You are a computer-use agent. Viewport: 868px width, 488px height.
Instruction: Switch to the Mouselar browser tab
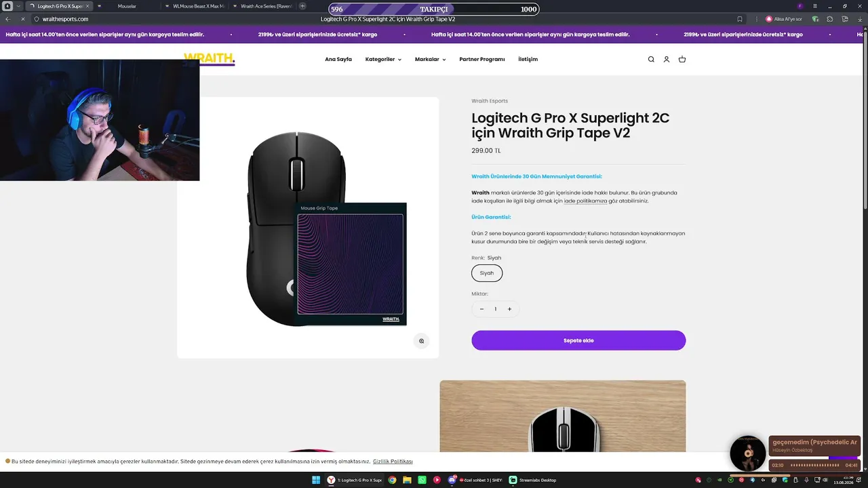click(127, 6)
